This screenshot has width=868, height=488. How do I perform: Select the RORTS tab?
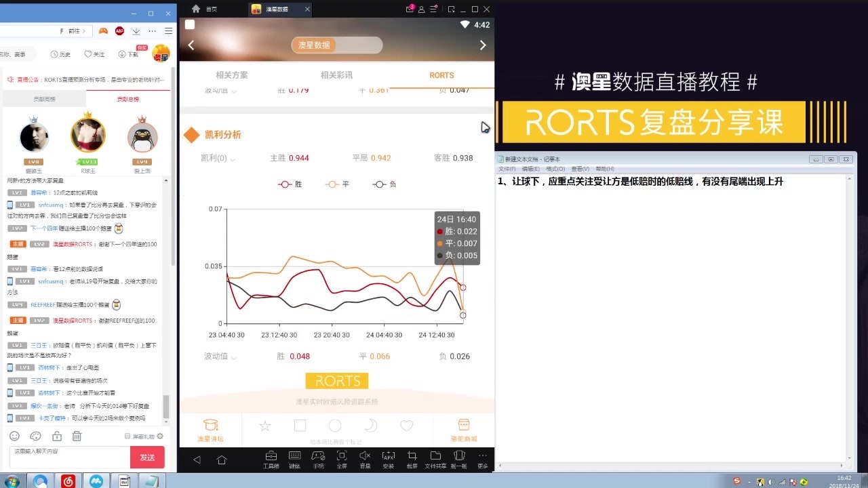tap(441, 75)
